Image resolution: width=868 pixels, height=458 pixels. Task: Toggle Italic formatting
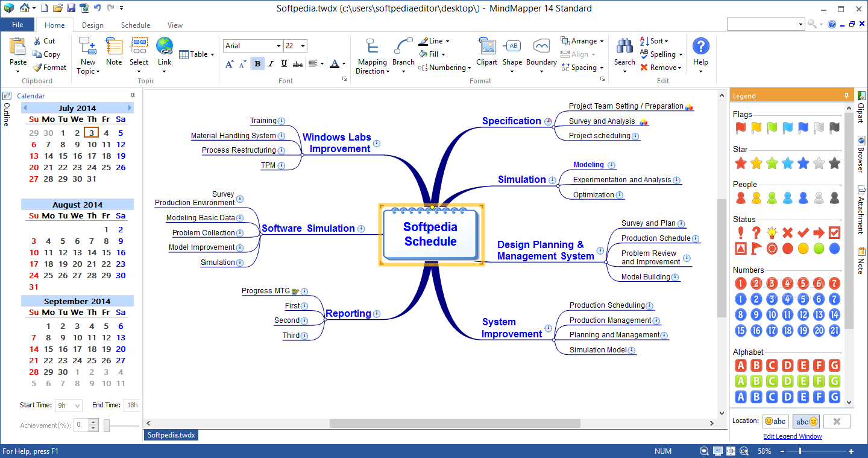(x=271, y=63)
